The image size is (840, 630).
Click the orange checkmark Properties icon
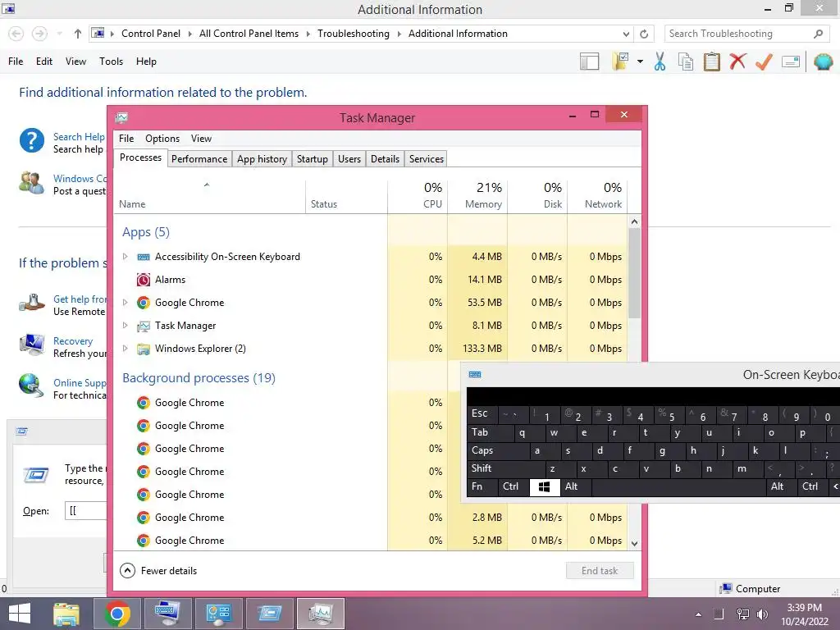(764, 62)
